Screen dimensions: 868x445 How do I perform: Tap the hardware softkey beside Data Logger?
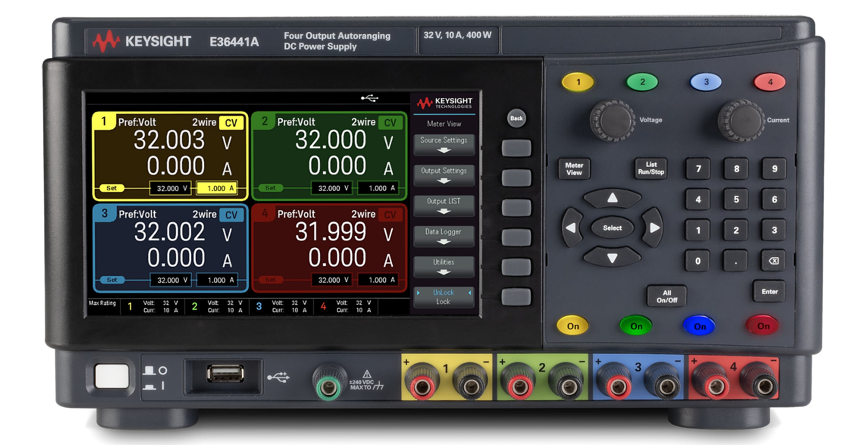516,237
